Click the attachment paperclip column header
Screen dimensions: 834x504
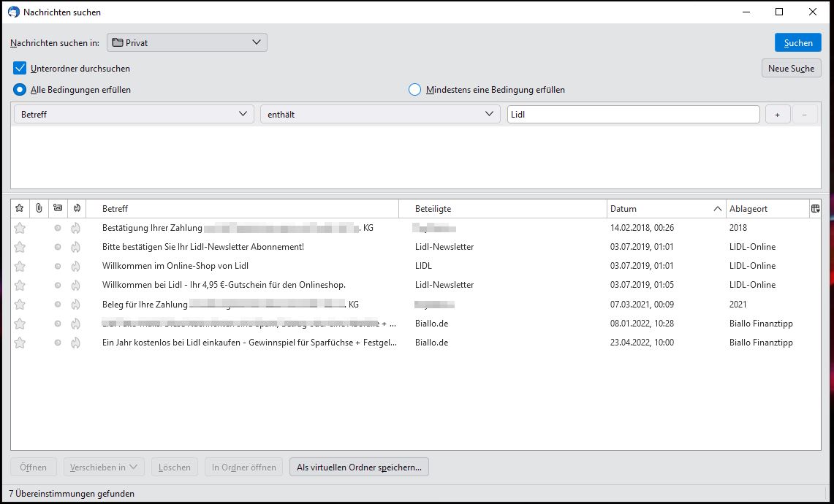pyautogui.click(x=39, y=209)
